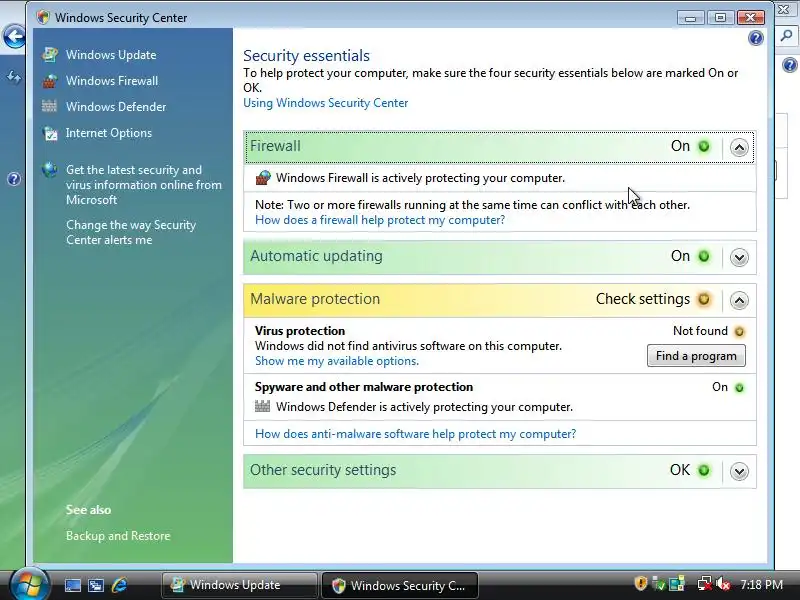Viewport: 800px width, 600px height.
Task: Collapse the Malware protection section chevron
Action: pos(739,300)
